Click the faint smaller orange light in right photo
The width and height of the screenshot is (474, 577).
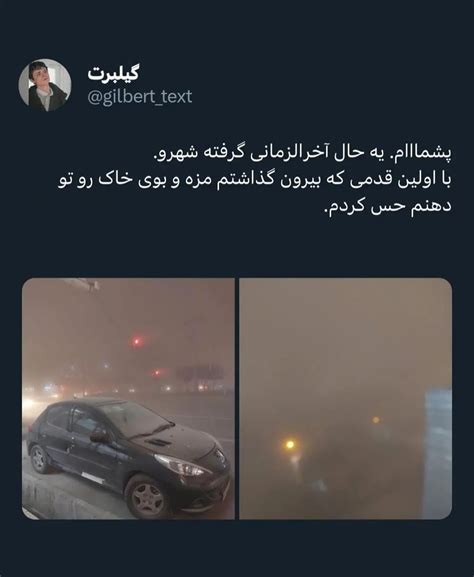[376, 420]
